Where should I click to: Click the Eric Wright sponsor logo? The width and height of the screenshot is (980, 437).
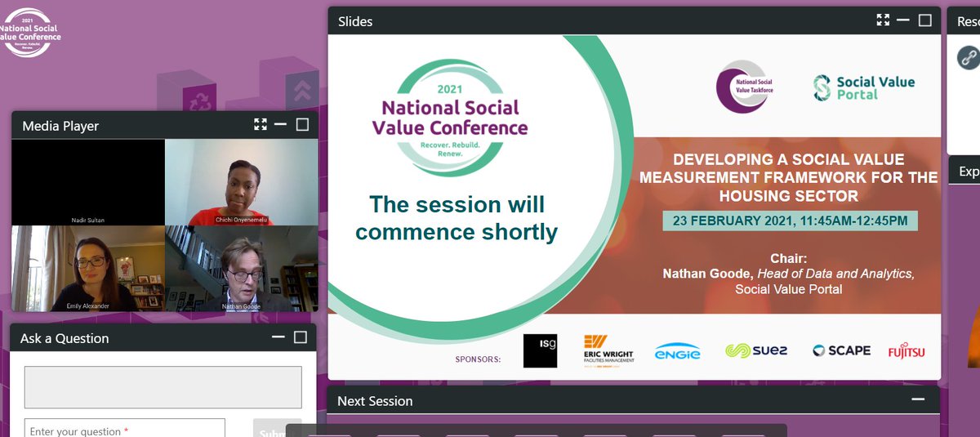pos(608,351)
